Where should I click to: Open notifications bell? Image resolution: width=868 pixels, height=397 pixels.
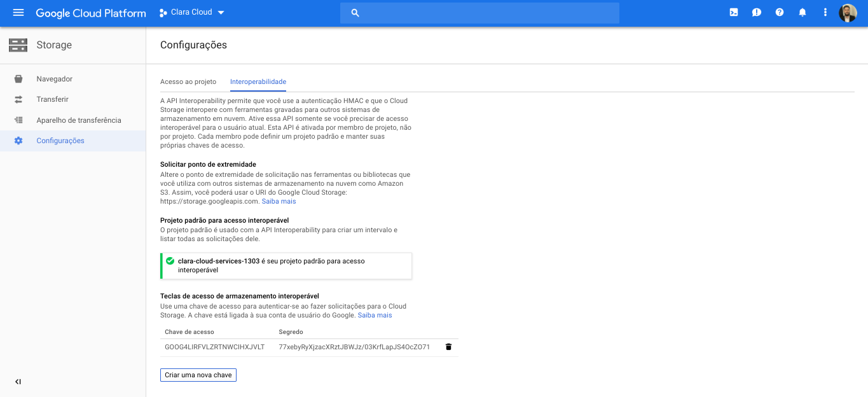click(x=803, y=12)
